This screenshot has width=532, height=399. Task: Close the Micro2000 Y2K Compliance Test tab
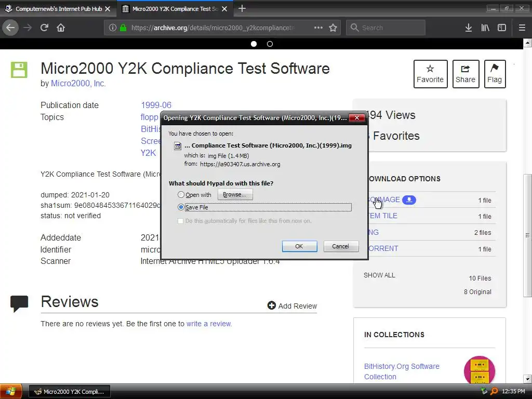pyautogui.click(x=224, y=9)
